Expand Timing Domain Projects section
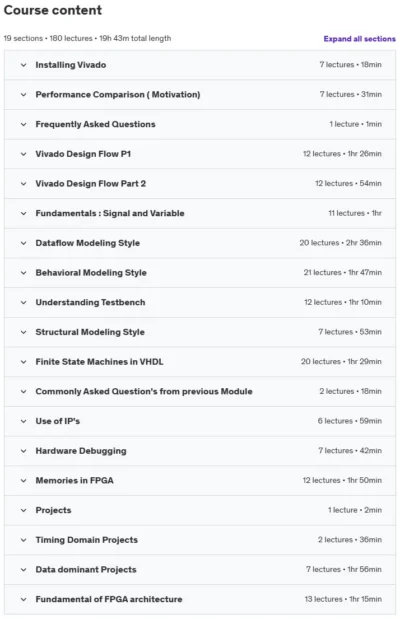Screen dimensions: 400x619 (200, 540)
